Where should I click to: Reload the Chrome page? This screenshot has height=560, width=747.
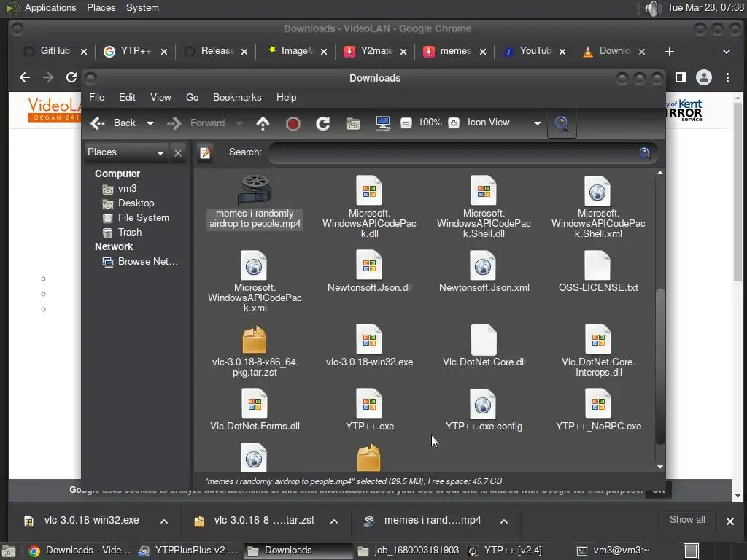click(71, 77)
